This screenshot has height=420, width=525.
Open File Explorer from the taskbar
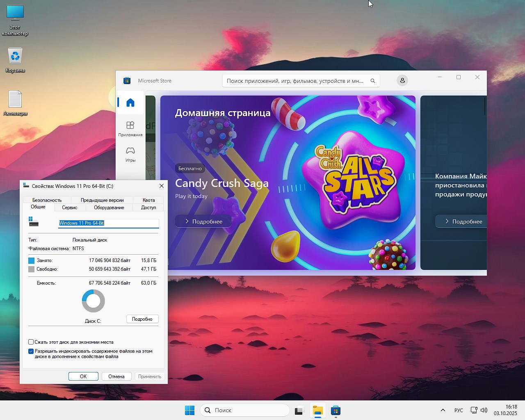pyautogui.click(x=318, y=410)
